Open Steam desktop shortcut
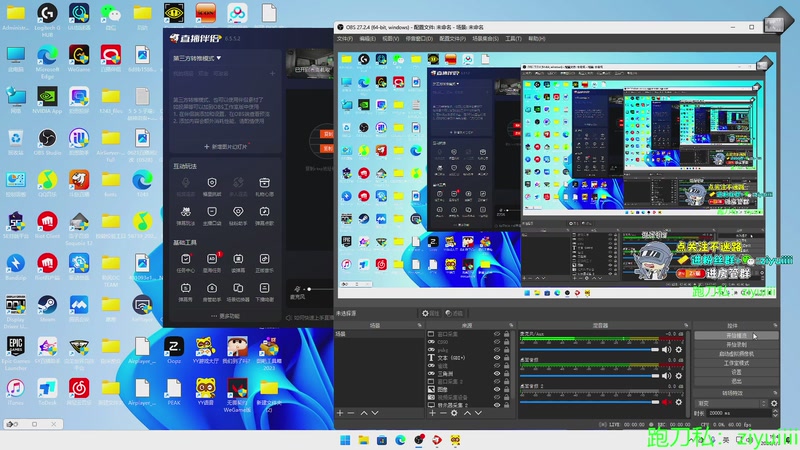Image resolution: width=800 pixels, height=450 pixels. click(47, 308)
